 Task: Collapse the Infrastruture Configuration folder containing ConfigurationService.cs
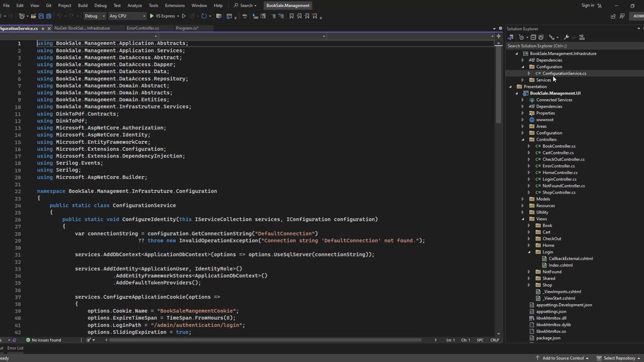522,67
